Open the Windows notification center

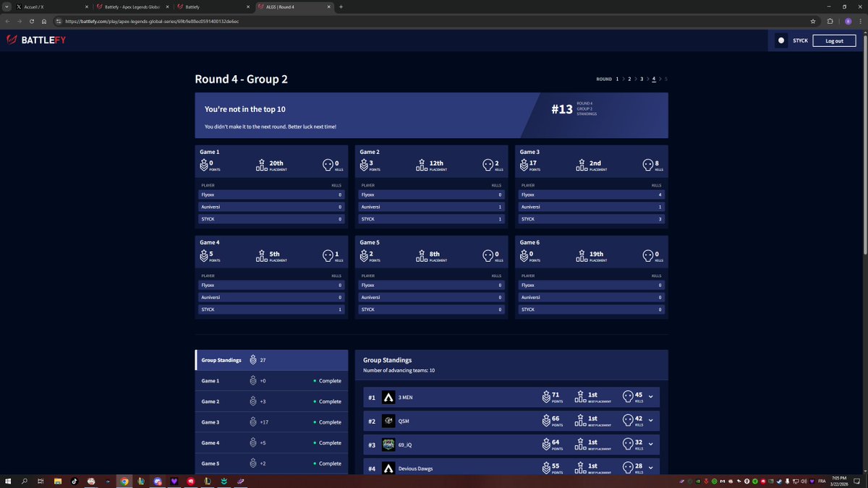858,481
